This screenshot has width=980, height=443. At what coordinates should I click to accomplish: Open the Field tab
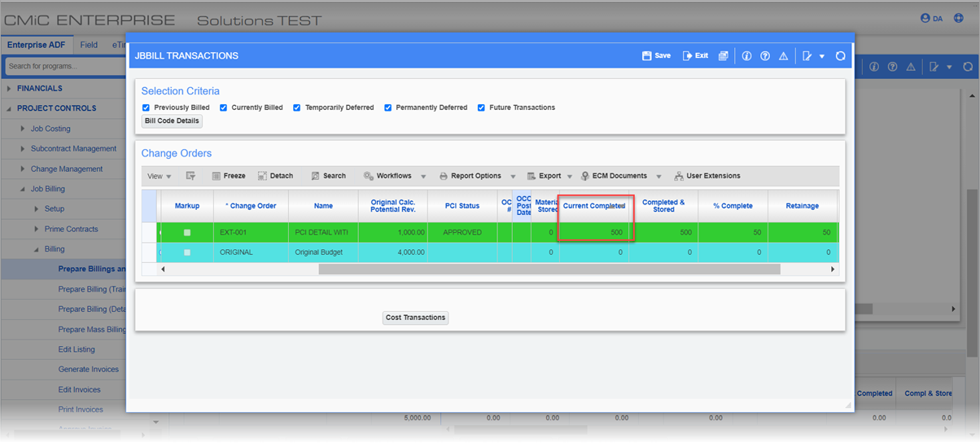(x=89, y=46)
